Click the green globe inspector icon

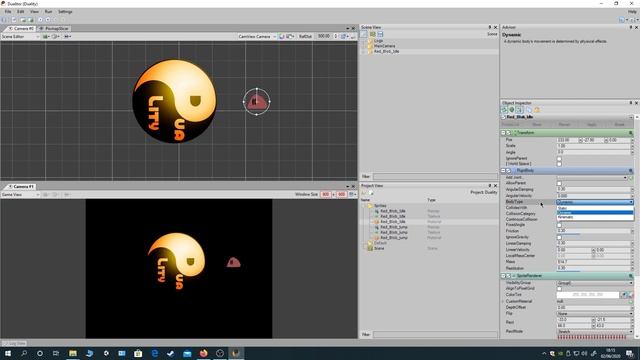511,110
